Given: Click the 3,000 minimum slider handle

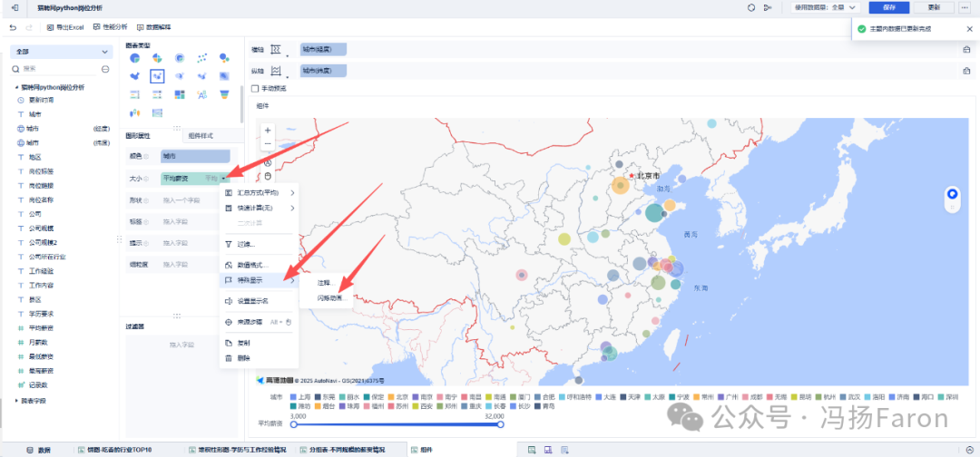Looking at the screenshot, I should (x=294, y=424).
